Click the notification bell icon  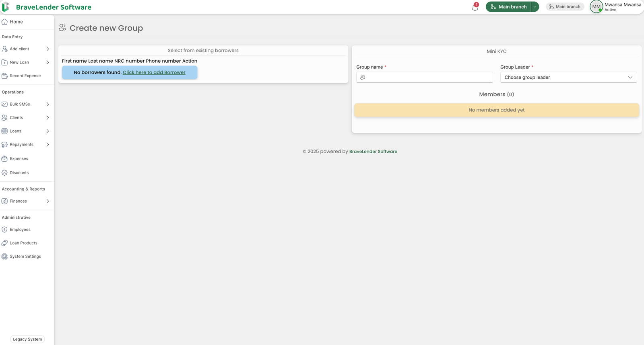[x=475, y=7]
